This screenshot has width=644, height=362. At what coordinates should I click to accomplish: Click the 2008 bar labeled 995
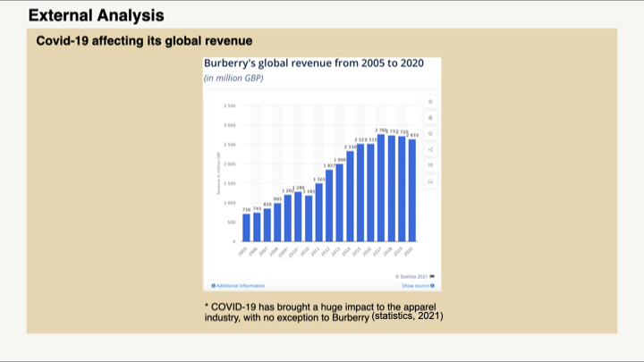[277, 222]
